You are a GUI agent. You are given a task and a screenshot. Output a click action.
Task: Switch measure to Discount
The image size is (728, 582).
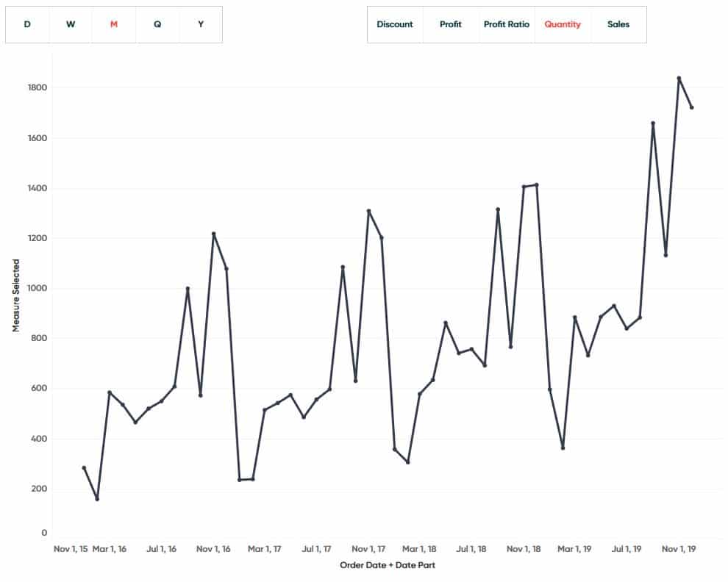tap(395, 24)
